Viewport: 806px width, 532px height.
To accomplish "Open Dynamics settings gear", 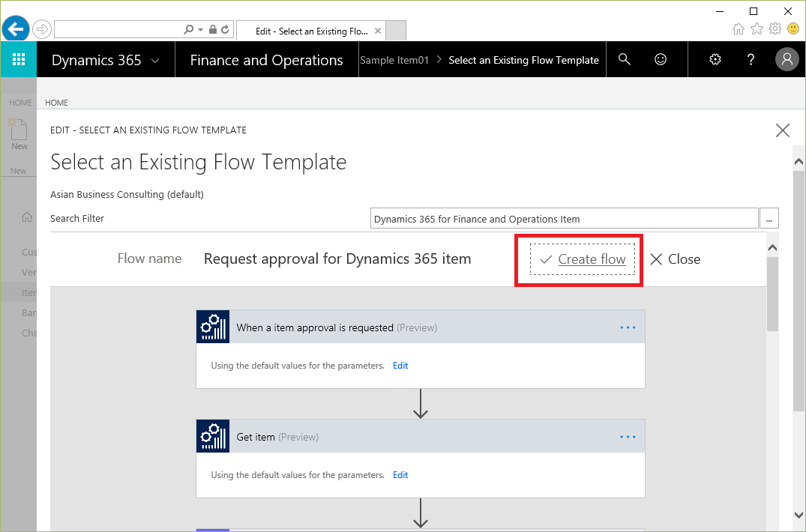I will tap(715, 59).
